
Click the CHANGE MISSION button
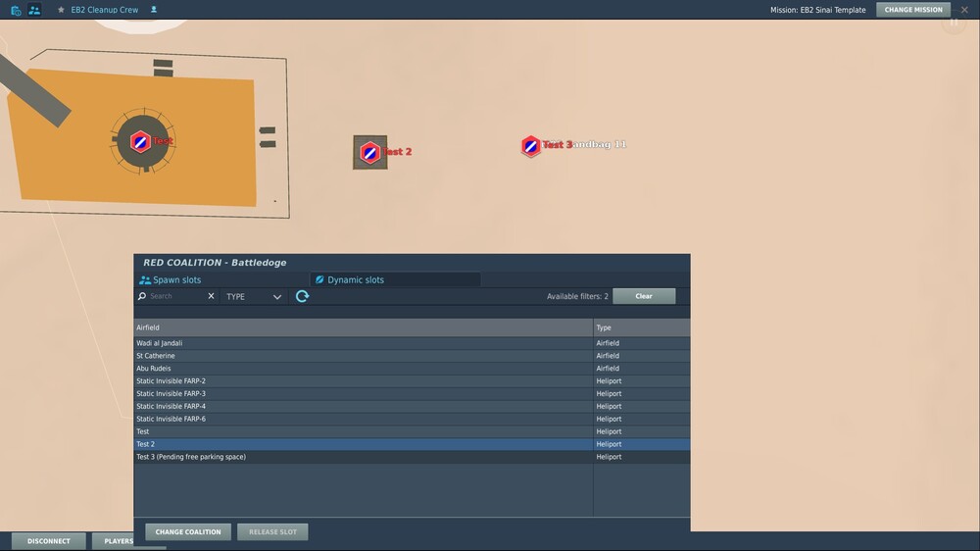coord(913,10)
